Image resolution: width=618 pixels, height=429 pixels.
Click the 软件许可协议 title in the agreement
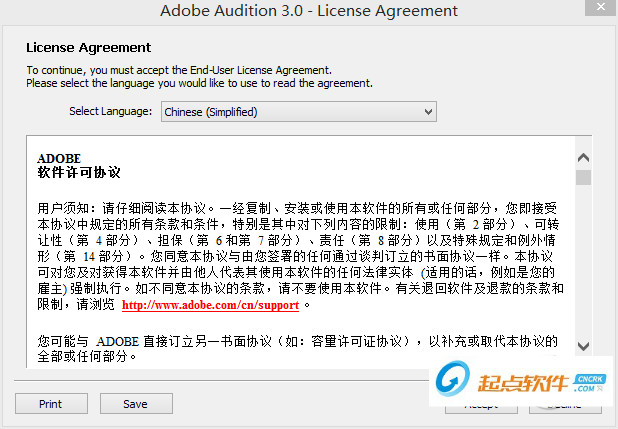click(78, 172)
